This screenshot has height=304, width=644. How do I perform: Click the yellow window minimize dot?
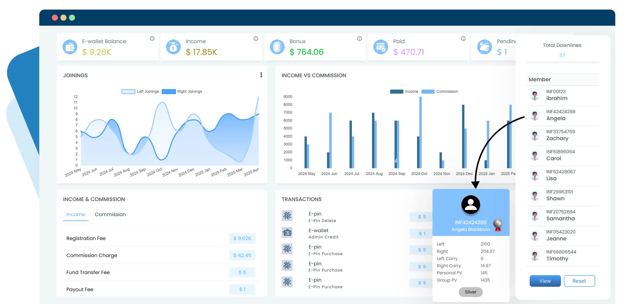click(63, 18)
